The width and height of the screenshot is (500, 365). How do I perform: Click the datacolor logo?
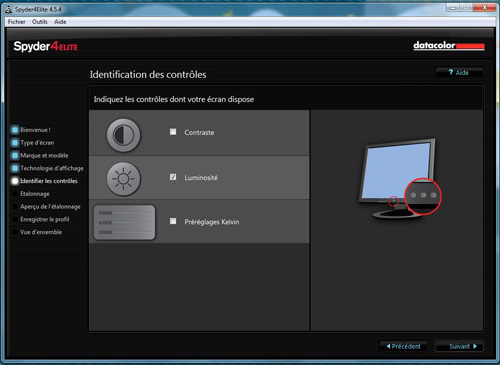pyautogui.click(x=449, y=45)
